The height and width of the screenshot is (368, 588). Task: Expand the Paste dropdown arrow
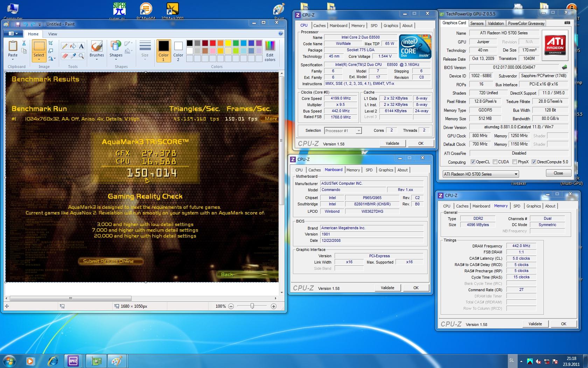pos(13,60)
